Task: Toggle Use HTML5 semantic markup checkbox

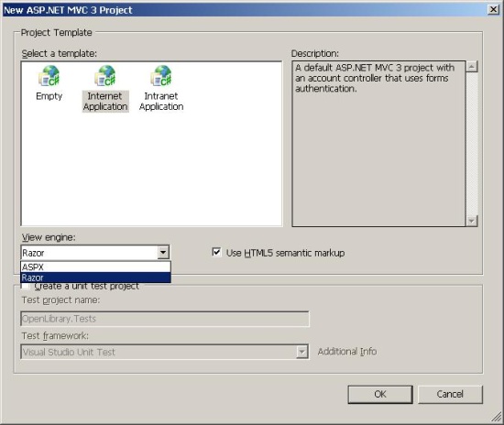Action: tap(216, 252)
